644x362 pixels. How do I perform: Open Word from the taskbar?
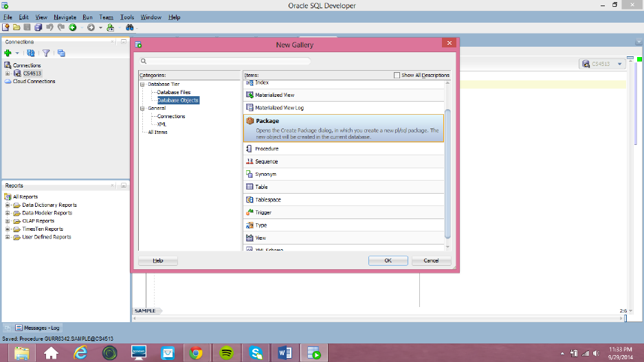285,353
